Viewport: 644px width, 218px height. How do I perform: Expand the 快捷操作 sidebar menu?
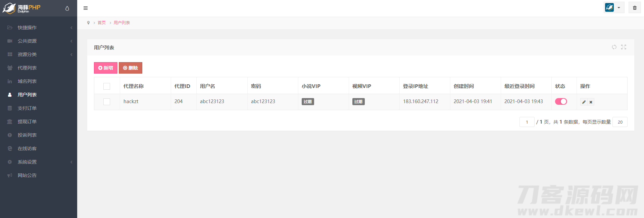(x=39, y=28)
